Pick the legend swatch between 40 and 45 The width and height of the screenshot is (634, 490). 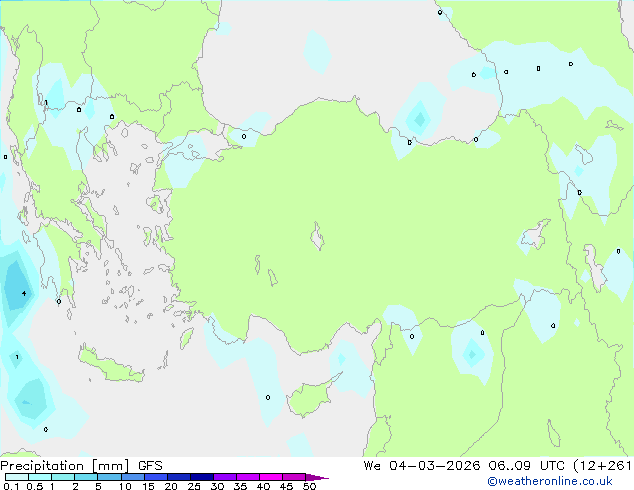(271, 477)
